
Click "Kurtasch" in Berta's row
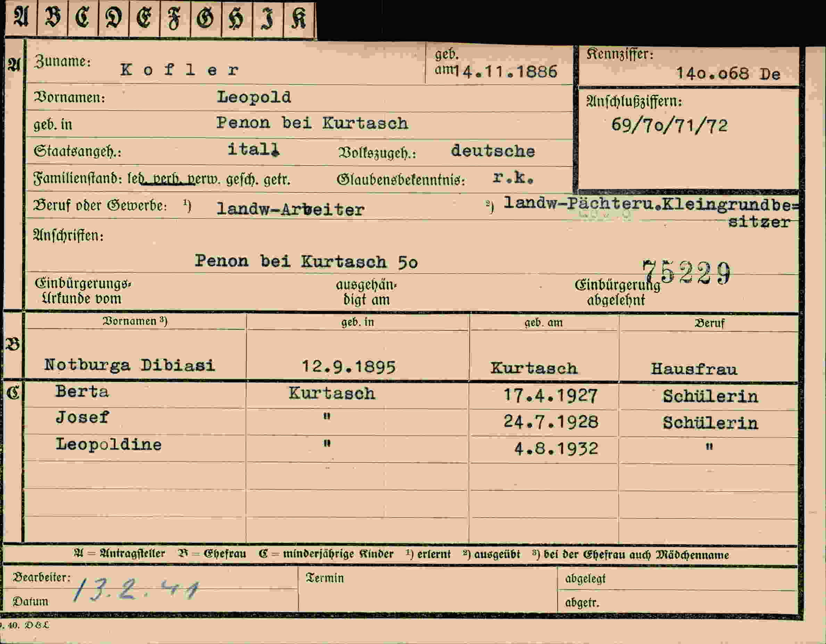[332, 393]
